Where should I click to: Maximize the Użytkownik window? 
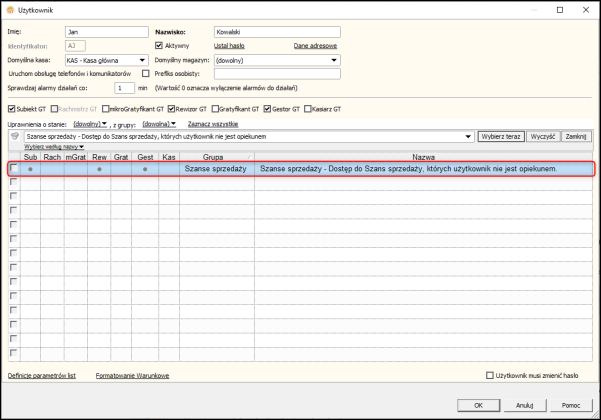(x=560, y=10)
